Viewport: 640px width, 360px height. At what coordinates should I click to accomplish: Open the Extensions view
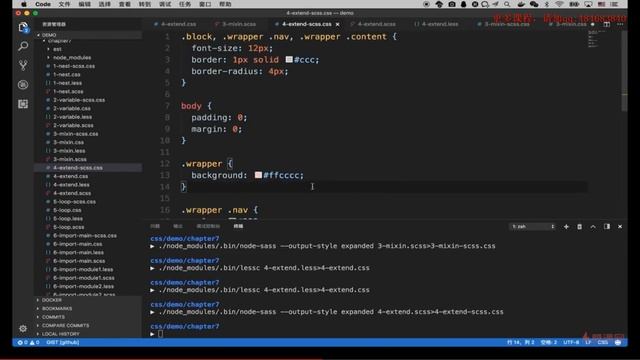pos(23,104)
